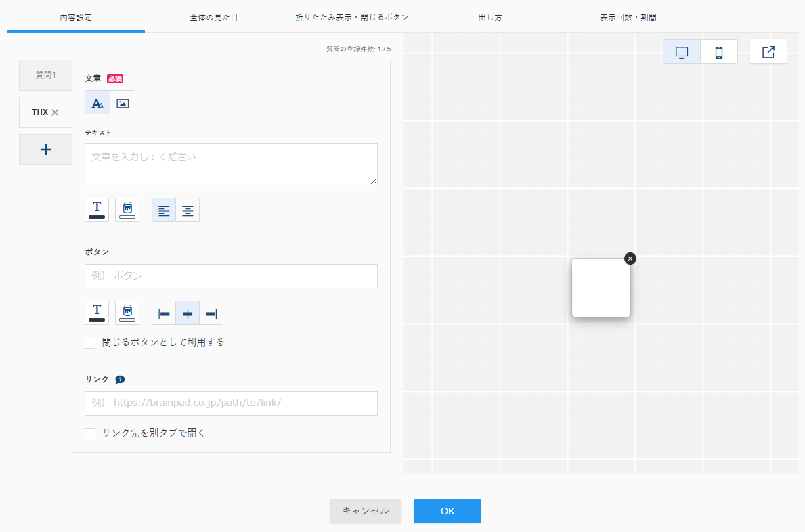805x532 pixels.
Task: Remove the THX tab with its X
Action: (x=55, y=112)
